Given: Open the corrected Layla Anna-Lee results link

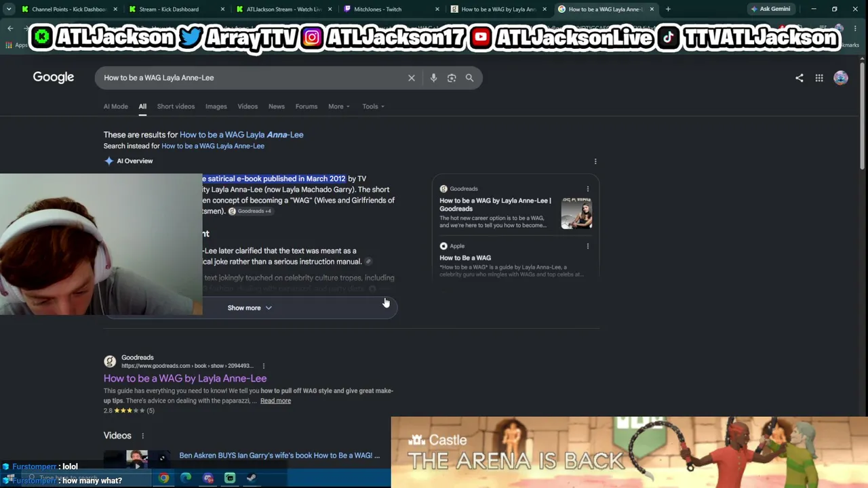Looking at the screenshot, I should 241,135.
